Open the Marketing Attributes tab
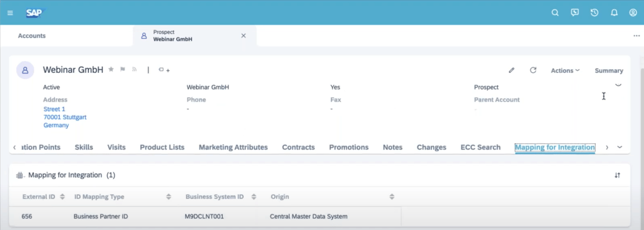Screen dimensions: 644x230 233,147
